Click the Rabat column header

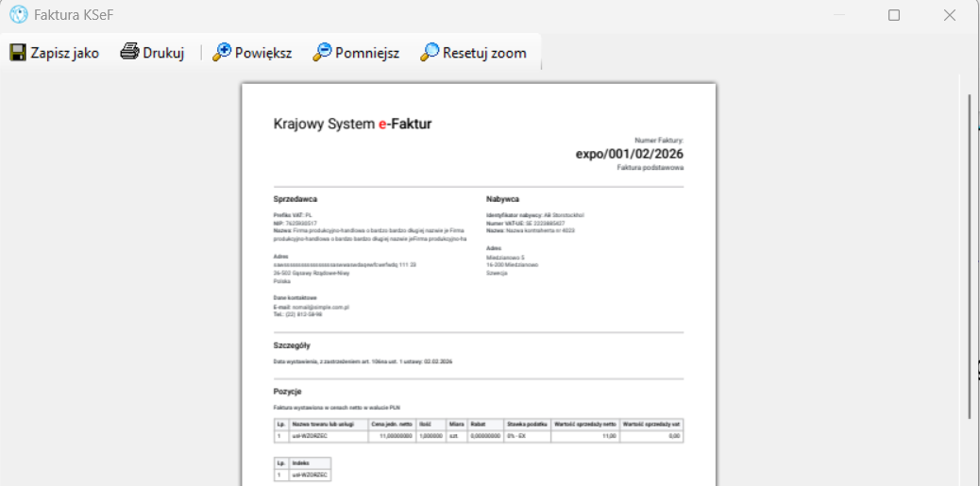click(x=485, y=424)
